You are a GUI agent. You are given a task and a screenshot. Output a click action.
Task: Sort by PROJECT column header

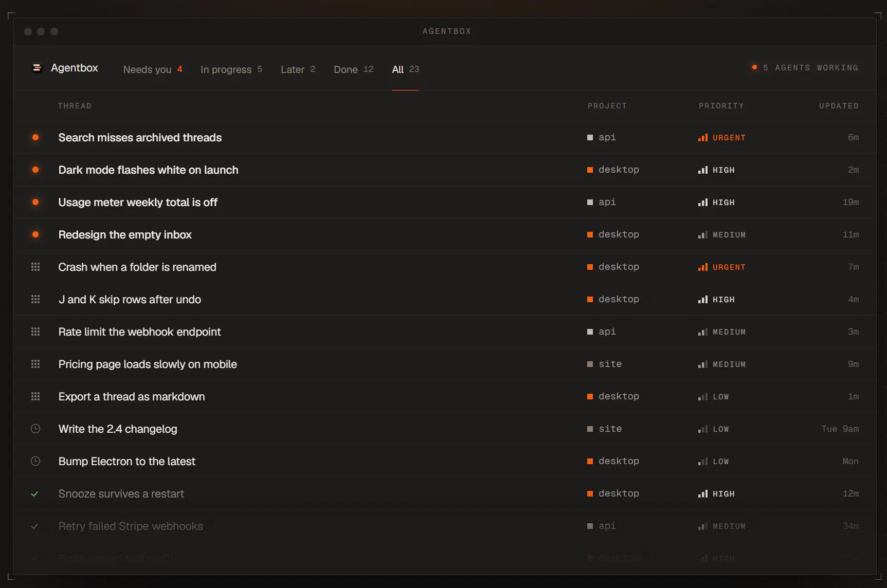(x=607, y=106)
